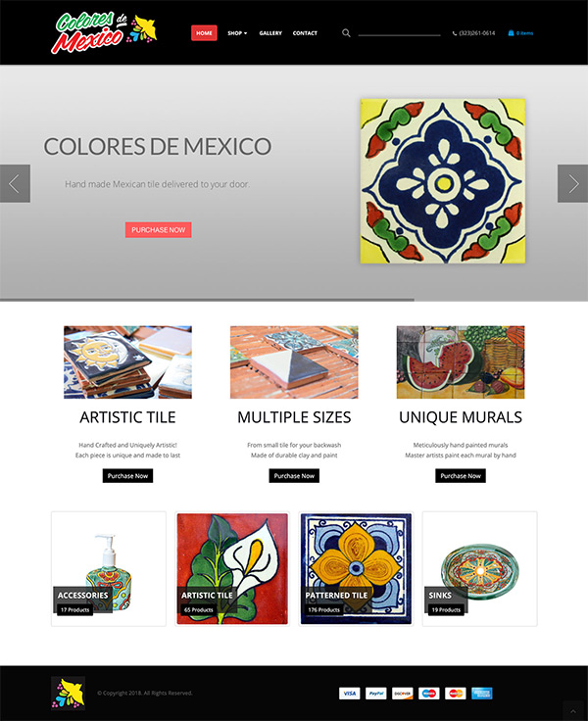Open the Gallery menu item
This screenshot has width=588, height=721.
point(270,33)
